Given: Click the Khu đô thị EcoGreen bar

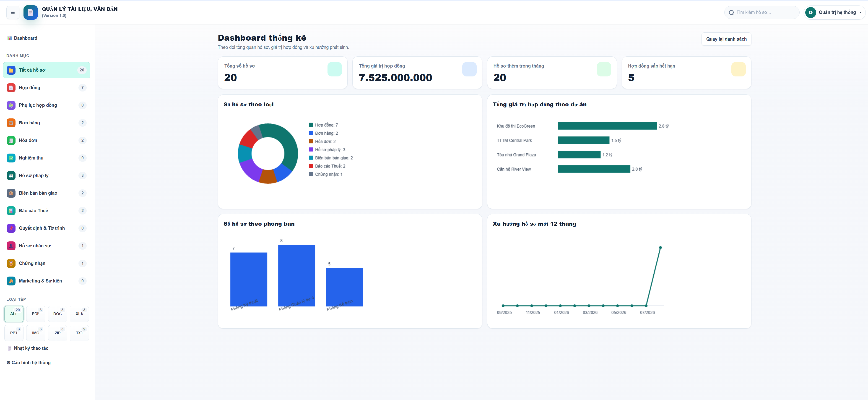Looking at the screenshot, I should [x=607, y=126].
